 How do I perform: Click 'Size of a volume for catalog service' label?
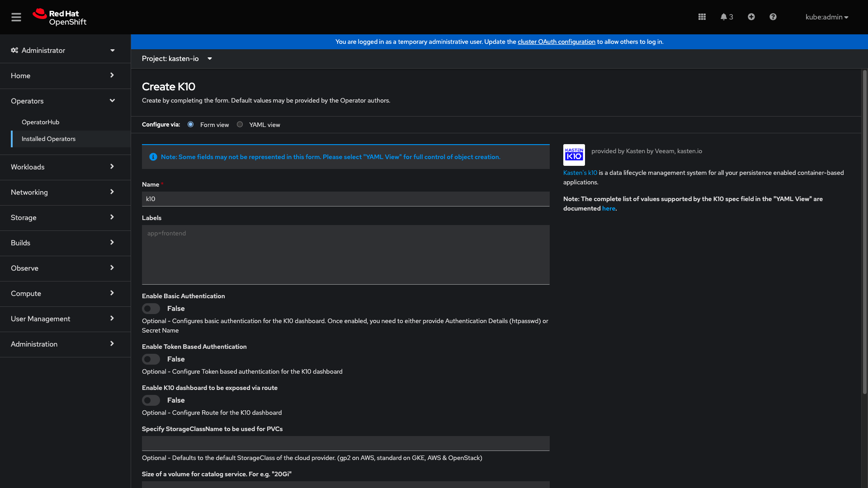pos(217,474)
